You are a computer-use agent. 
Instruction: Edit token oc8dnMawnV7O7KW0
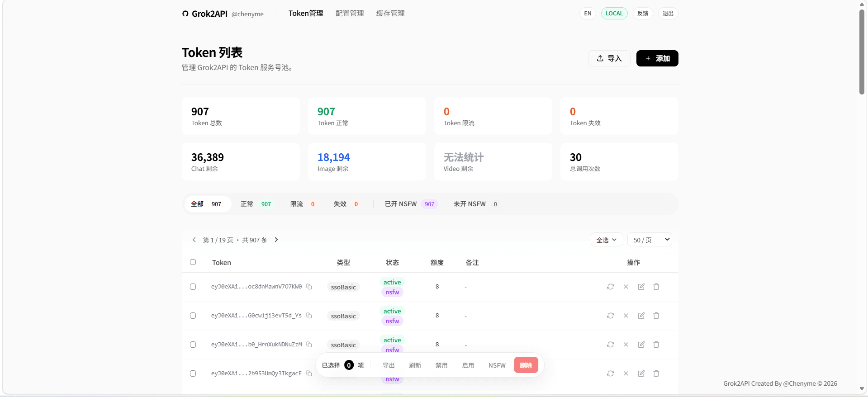(641, 287)
